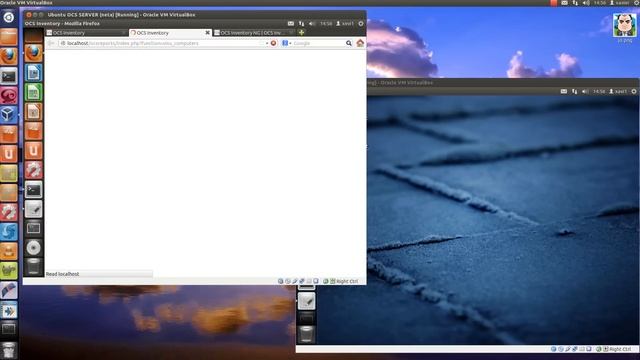Open the optical disc in guest launcher
Viewport: 640px width, 360px height.
[x=33, y=248]
